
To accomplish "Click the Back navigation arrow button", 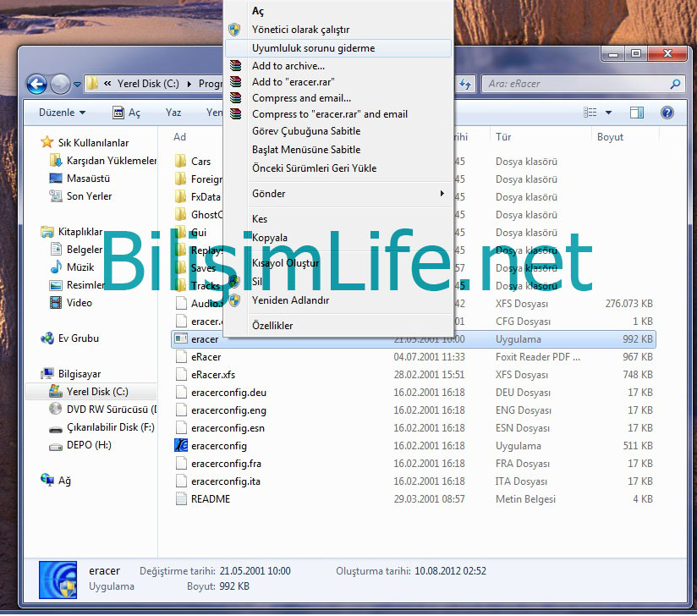I will [36, 84].
